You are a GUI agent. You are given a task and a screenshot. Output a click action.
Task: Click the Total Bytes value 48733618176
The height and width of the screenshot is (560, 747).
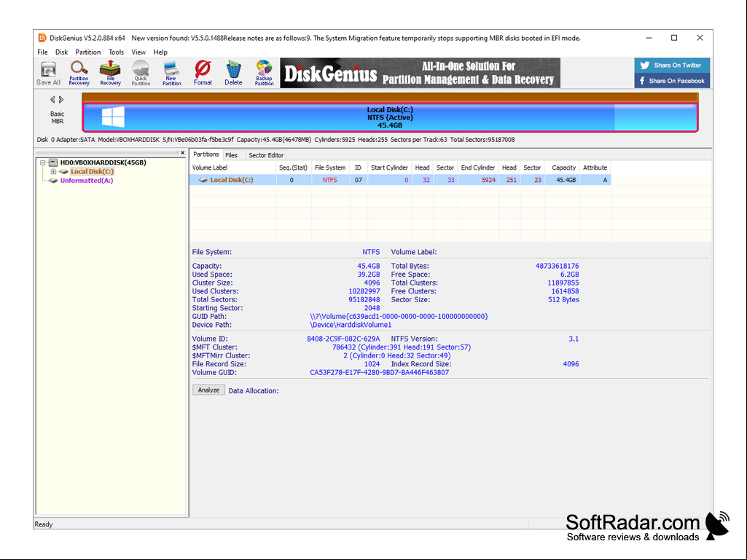[x=557, y=267]
